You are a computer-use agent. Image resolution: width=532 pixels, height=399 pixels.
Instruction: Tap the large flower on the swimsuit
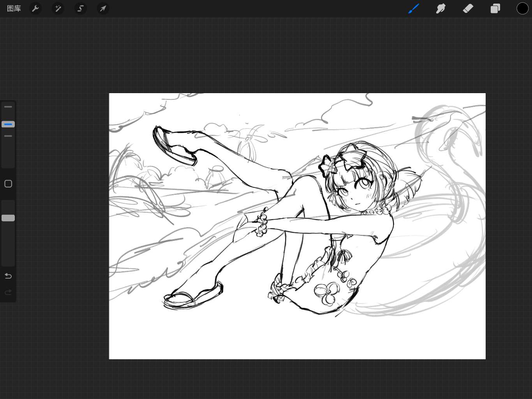[x=325, y=294]
